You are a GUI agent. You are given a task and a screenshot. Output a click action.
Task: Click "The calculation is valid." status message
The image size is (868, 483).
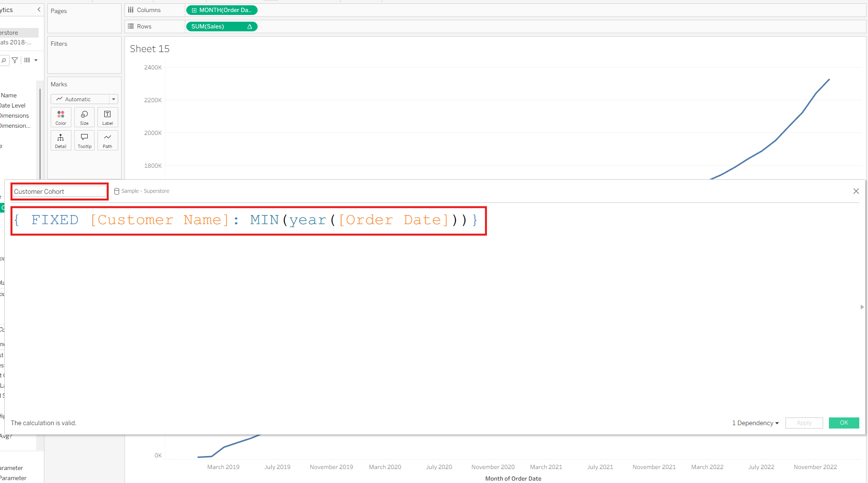pos(43,423)
